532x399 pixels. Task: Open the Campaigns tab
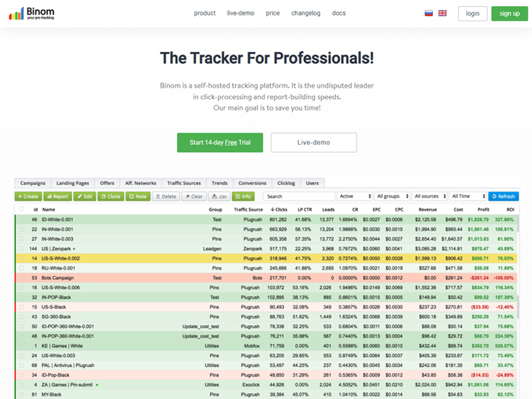pos(33,184)
